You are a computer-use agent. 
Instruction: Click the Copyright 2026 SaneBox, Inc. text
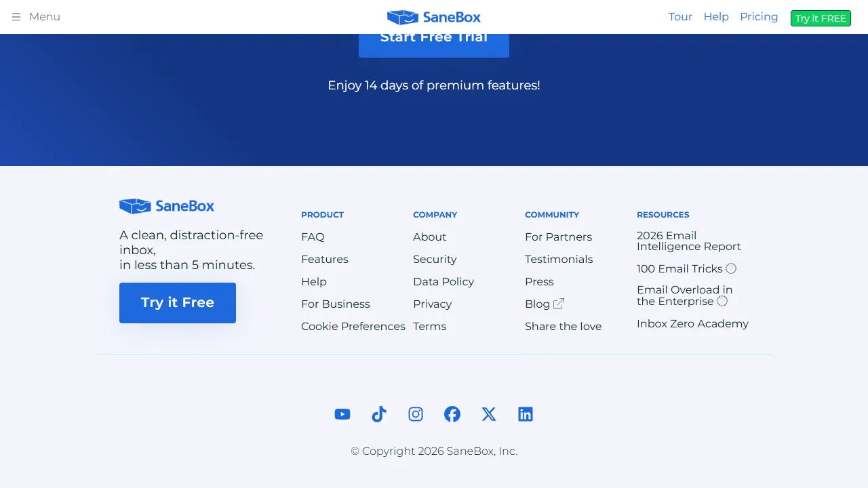pyautogui.click(x=434, y=451)
